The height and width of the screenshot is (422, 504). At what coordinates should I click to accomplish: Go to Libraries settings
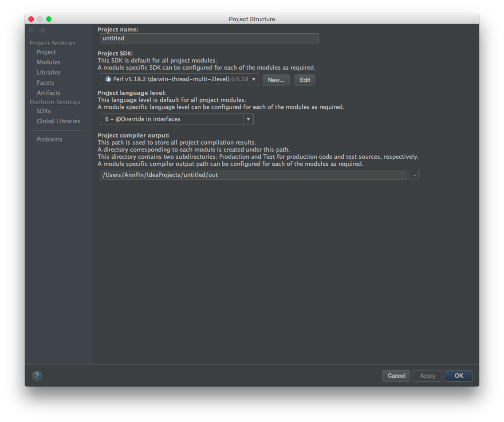click(48, 73)
